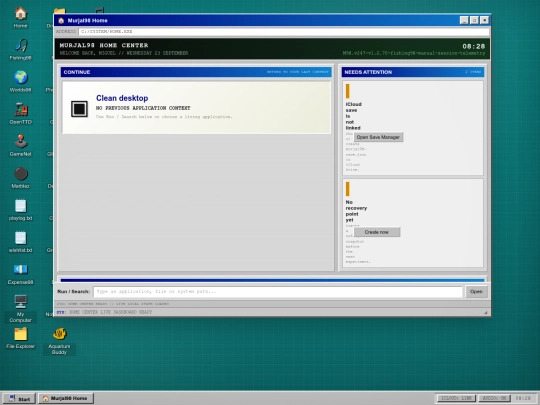This screenshot has width=540, height=405.
Task: Click the iCloud link tray indicator
Action: coord(456,398)
